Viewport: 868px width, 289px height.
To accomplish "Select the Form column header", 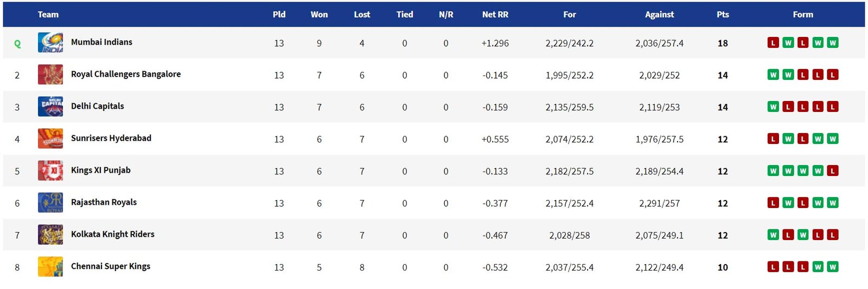I will coord(803,15).
